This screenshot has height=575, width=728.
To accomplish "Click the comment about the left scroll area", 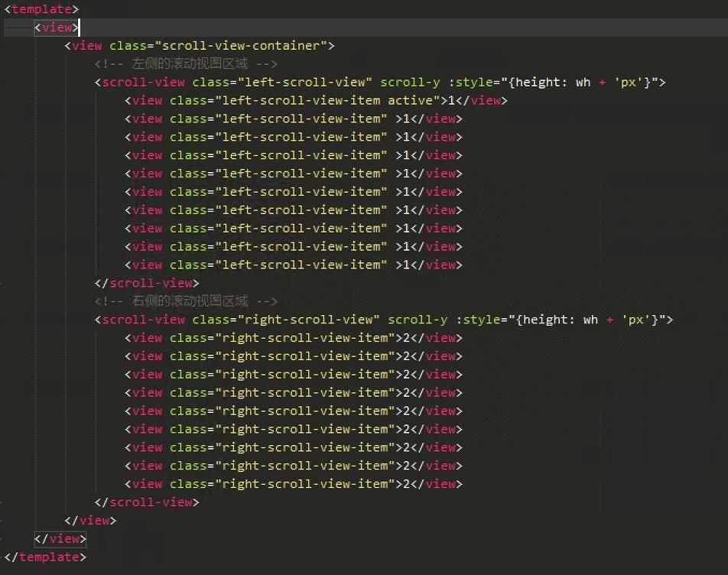I will coord(186,63).
